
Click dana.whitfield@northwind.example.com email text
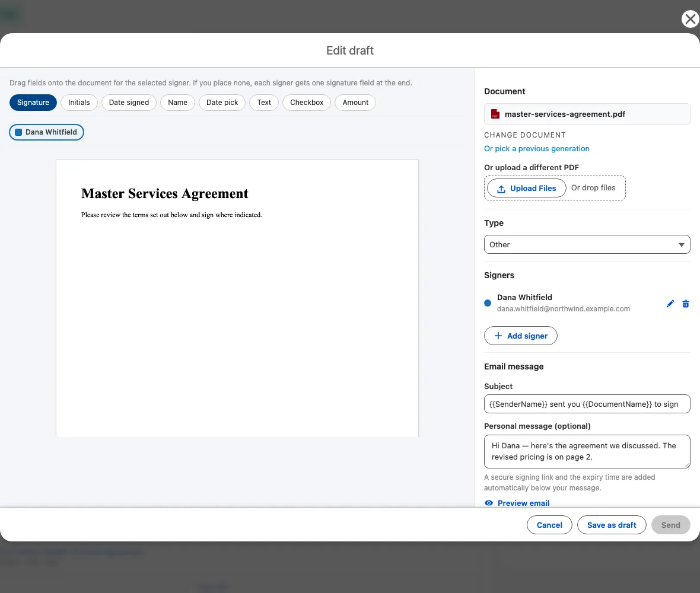coord(564,309)
